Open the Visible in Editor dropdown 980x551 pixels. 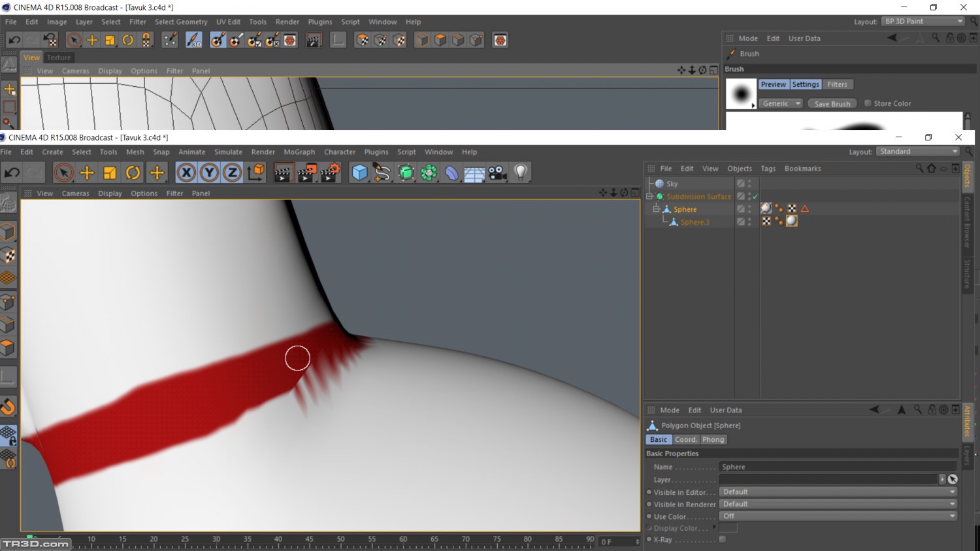point(838,492)
